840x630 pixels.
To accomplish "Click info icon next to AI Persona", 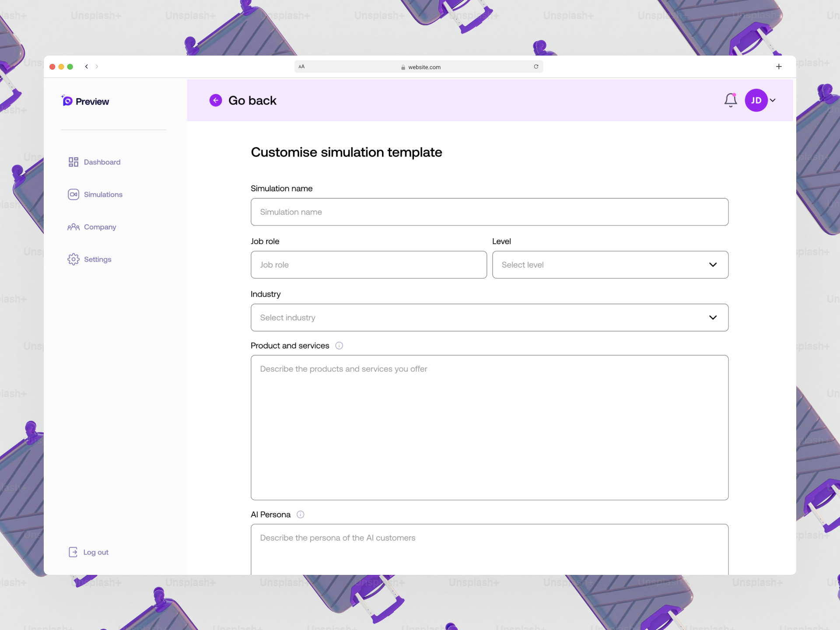I will [300, 514].
